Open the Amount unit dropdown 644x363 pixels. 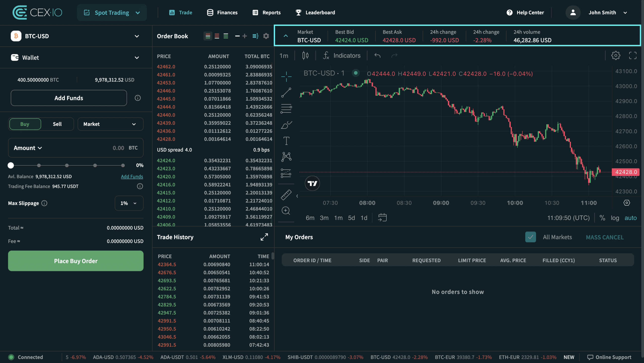(28, 148)
